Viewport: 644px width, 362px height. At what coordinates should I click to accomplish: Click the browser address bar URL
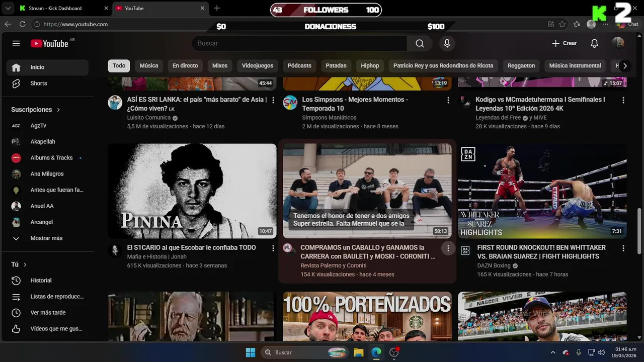75,24
